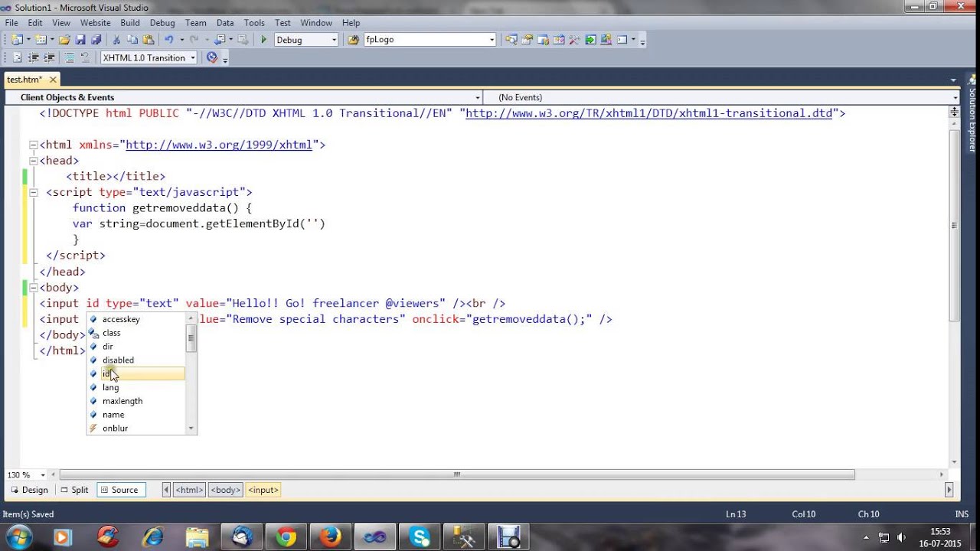Click the volume icon in system tray
Viewport: 980px width, 551px height.
tap(901, 537)
